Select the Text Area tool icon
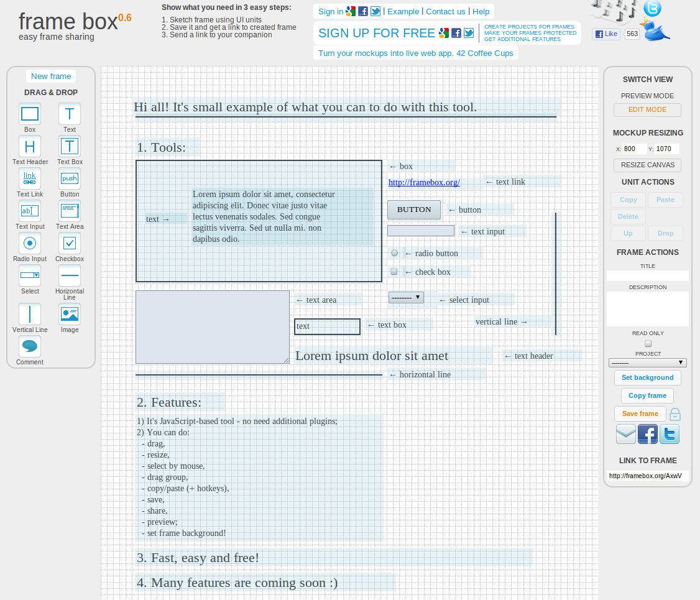 point(70,211)
